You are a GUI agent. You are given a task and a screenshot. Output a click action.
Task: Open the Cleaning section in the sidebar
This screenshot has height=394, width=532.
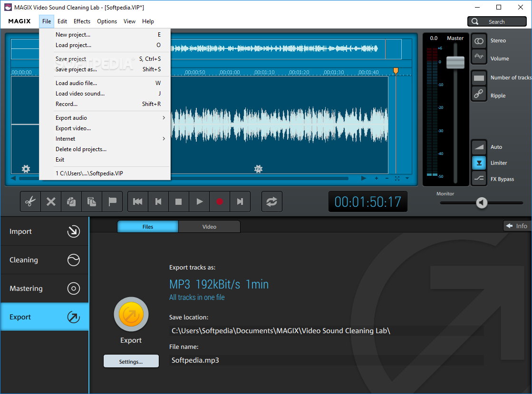[x=44, y=260]
